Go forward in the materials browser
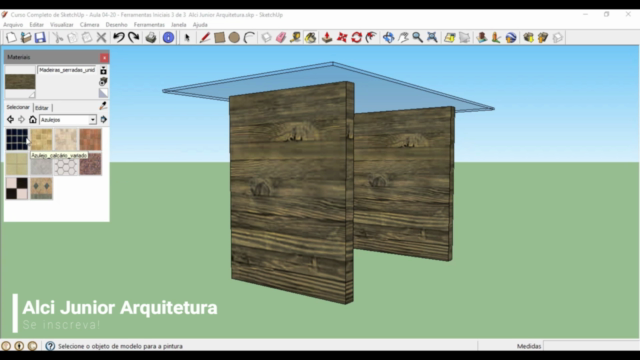 pos(21,120)
